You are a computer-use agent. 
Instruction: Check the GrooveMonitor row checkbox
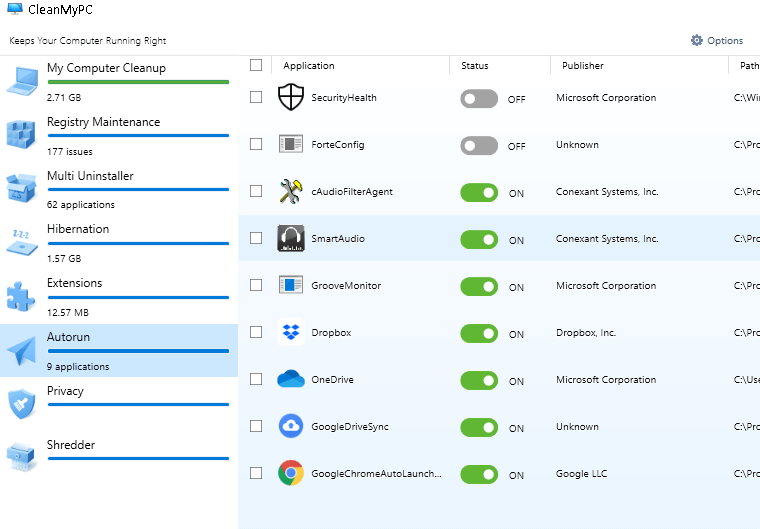coord(256,285)
